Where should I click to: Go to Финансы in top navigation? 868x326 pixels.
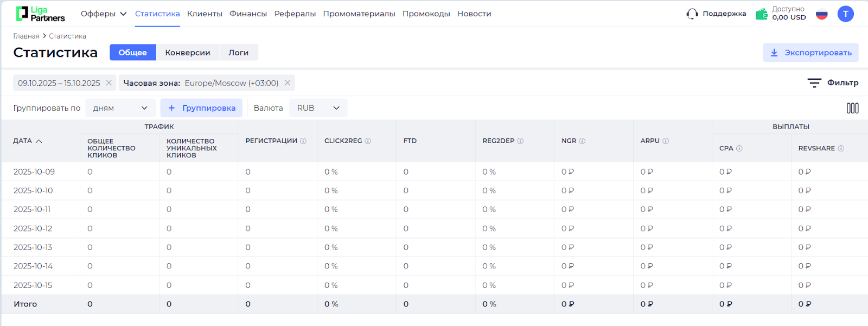pos(248,14)
